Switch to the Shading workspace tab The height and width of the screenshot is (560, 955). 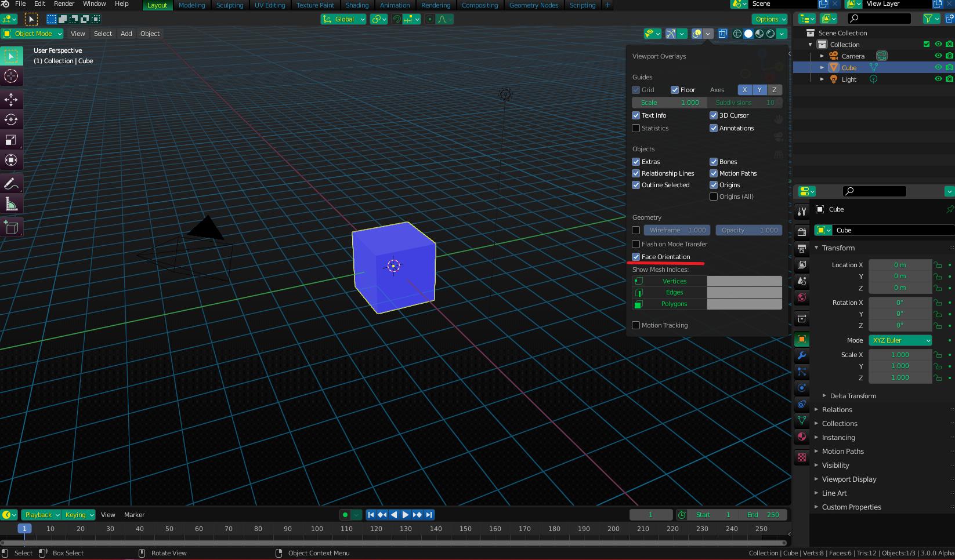(x=357, y=5)
